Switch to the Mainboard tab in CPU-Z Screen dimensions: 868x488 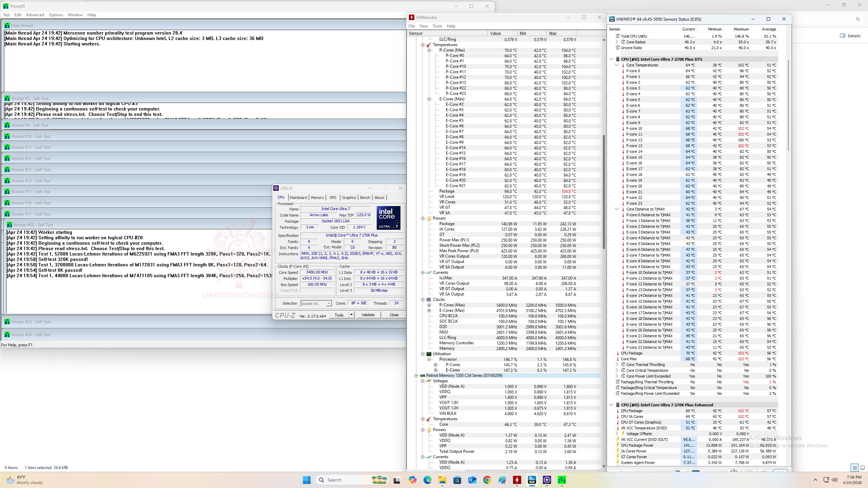pos(298,198)
